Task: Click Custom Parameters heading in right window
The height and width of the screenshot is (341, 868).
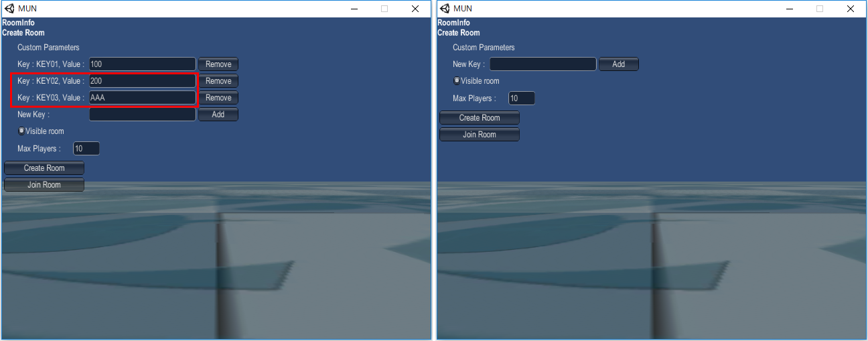Action: (x=484, y=48)
